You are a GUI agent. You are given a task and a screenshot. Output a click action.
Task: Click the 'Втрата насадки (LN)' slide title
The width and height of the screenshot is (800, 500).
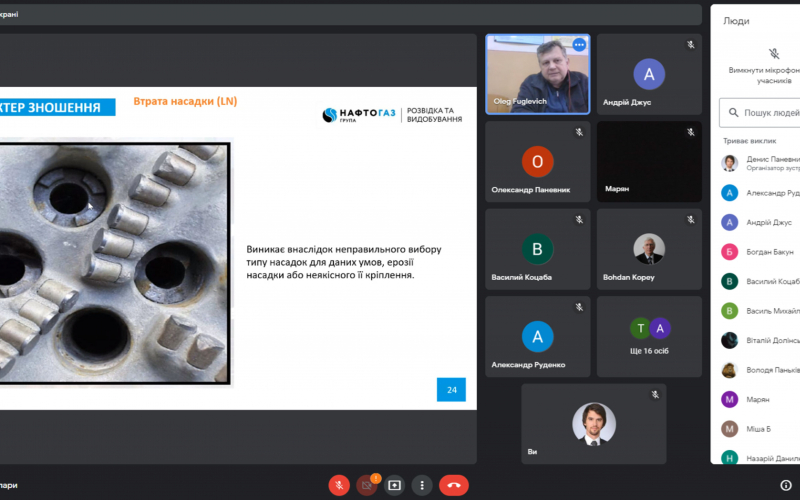(x=185, y=102)
